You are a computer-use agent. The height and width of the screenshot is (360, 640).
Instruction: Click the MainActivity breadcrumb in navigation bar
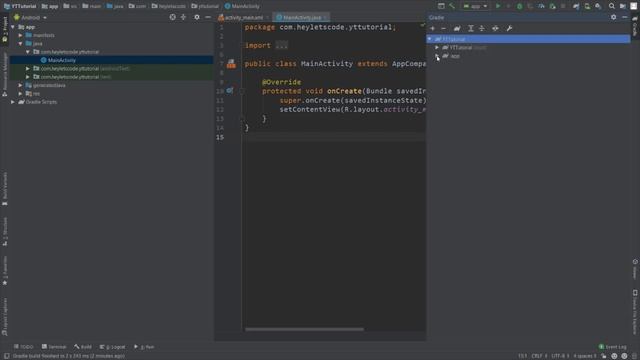242,6
